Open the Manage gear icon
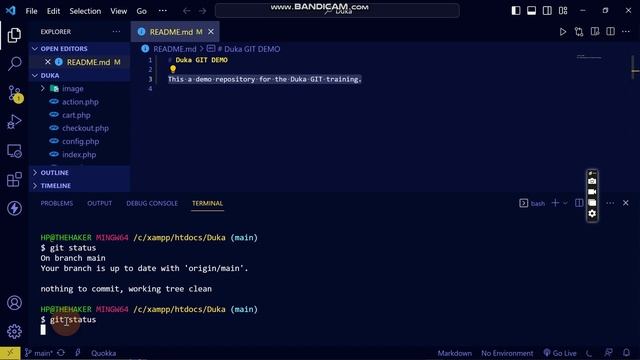This screenshot has width=640, height=360. 14,331
